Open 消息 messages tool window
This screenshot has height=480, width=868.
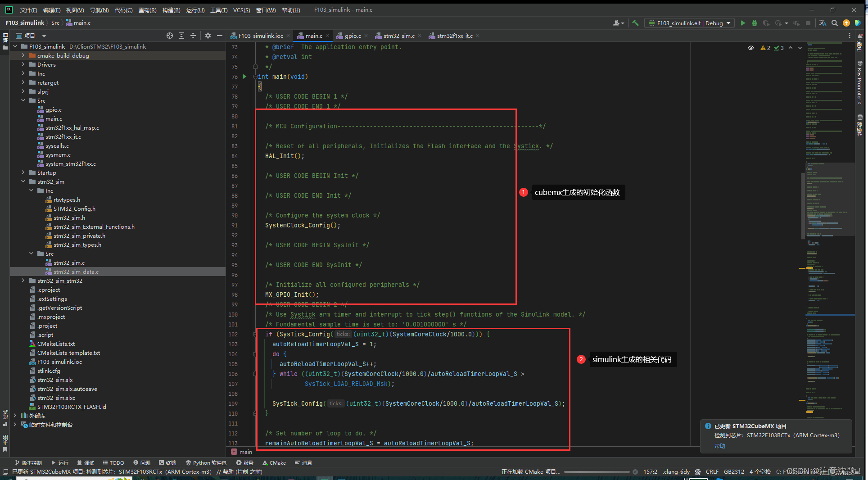[303, 462]
